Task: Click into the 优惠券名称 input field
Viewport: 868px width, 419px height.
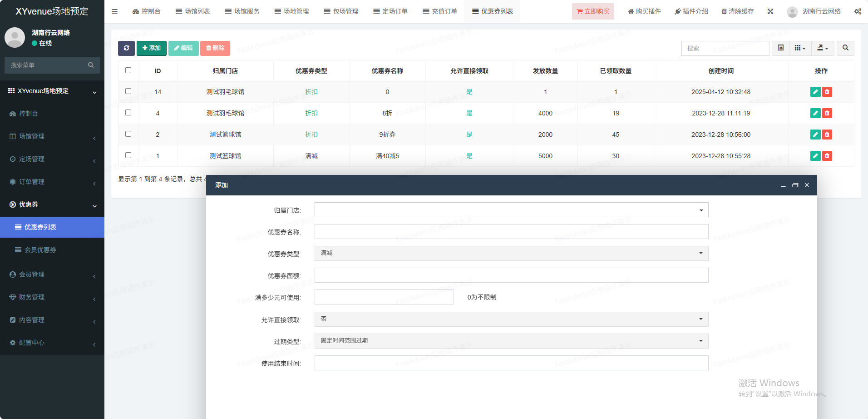Action: tap(511, 232)
